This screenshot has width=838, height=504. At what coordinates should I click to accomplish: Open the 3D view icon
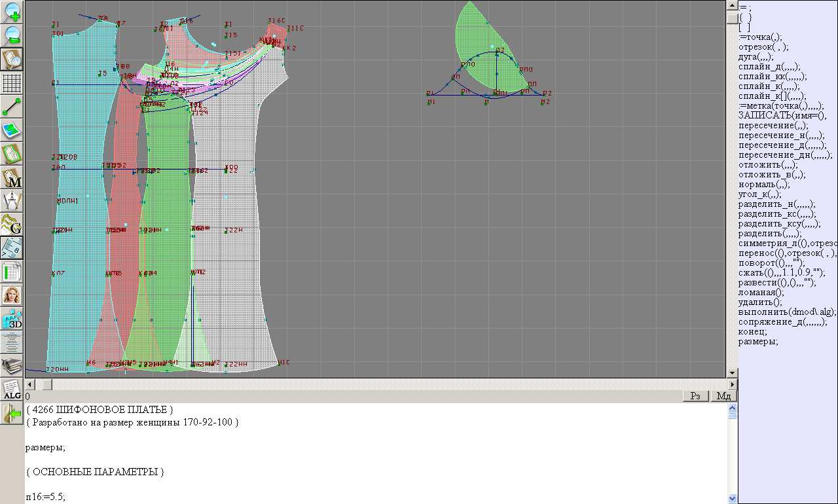(x=12, y=319)
